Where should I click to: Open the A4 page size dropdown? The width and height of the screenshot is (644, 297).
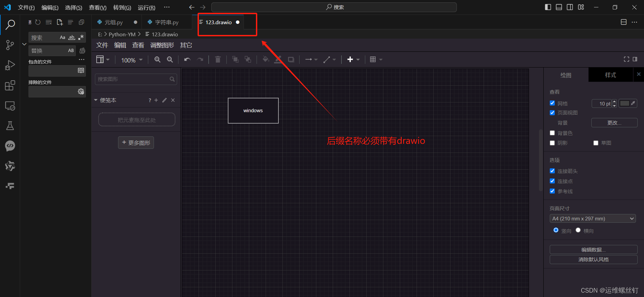[593, 219]
